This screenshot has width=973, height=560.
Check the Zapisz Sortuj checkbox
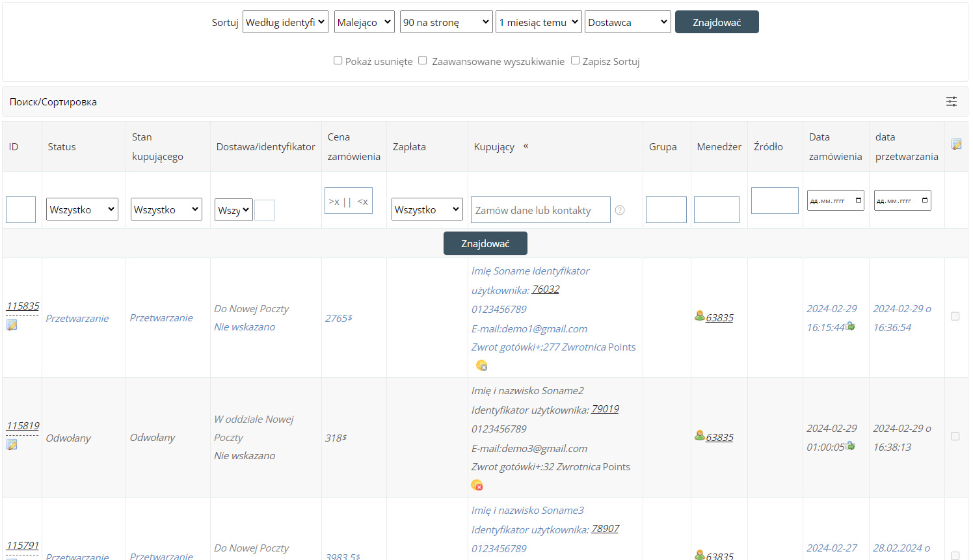tap(575, 60)
